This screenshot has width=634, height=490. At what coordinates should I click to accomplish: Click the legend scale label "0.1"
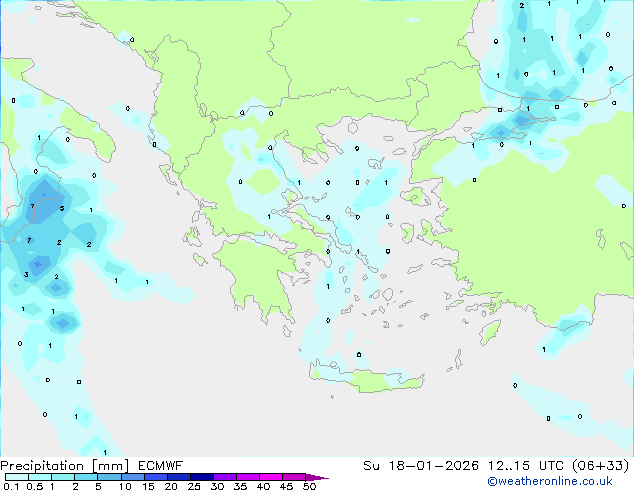(11, 486)
